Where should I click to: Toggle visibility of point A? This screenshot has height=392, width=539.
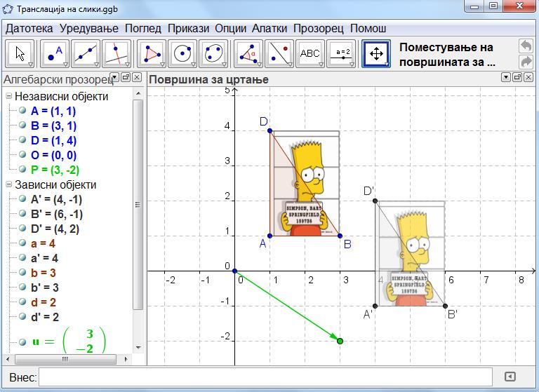(x=22, y=110)
